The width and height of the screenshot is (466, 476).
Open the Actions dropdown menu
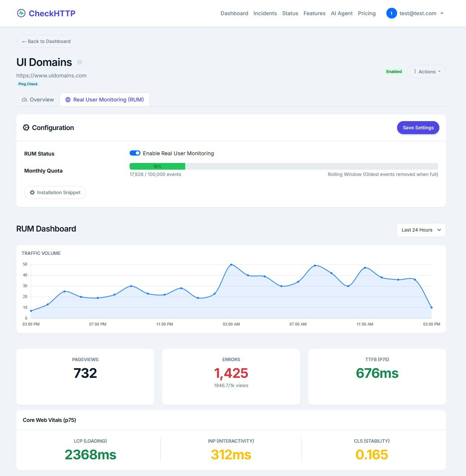[x=426, y=71]
